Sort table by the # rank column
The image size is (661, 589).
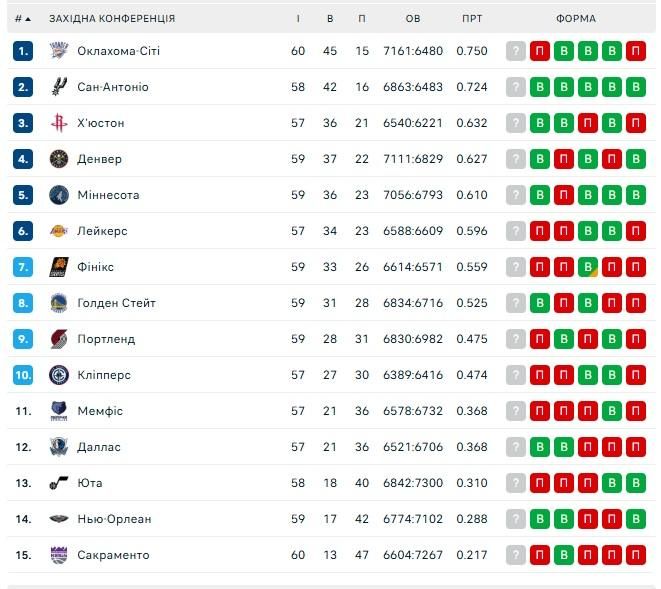(22, 19)
